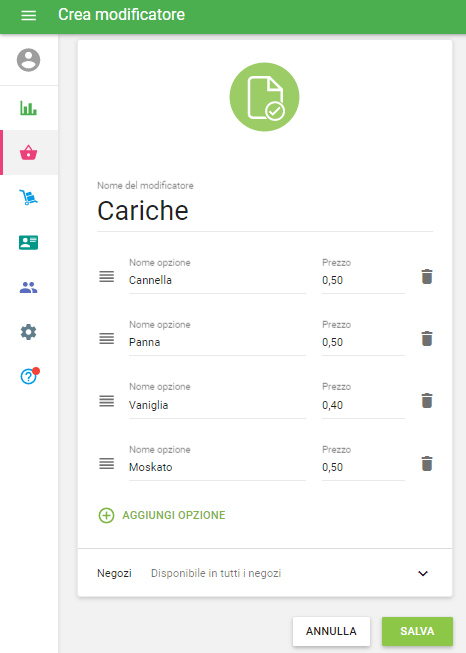Click the Negozi label
This screenshot has width=466, height=653.
click(114, 573)
